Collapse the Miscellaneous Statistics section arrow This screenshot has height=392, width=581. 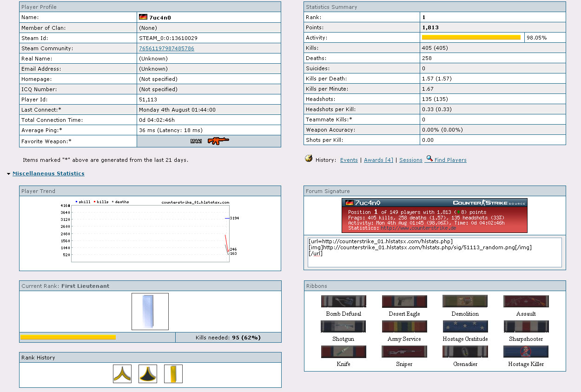coord(9,174)
